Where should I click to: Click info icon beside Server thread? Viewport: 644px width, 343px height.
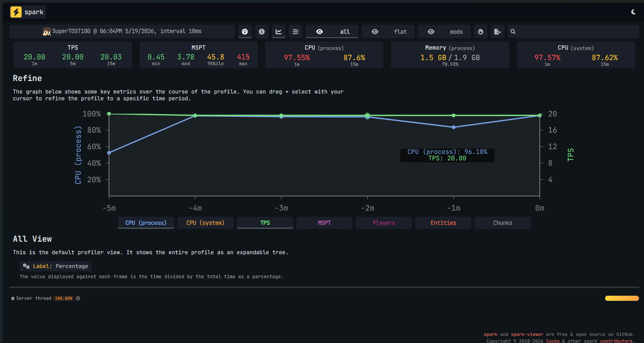tap(78, 298)
